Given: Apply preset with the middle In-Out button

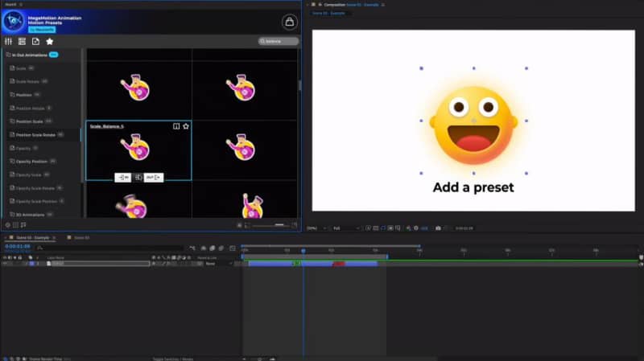Looking at the screenshot, I should point(138,177).
